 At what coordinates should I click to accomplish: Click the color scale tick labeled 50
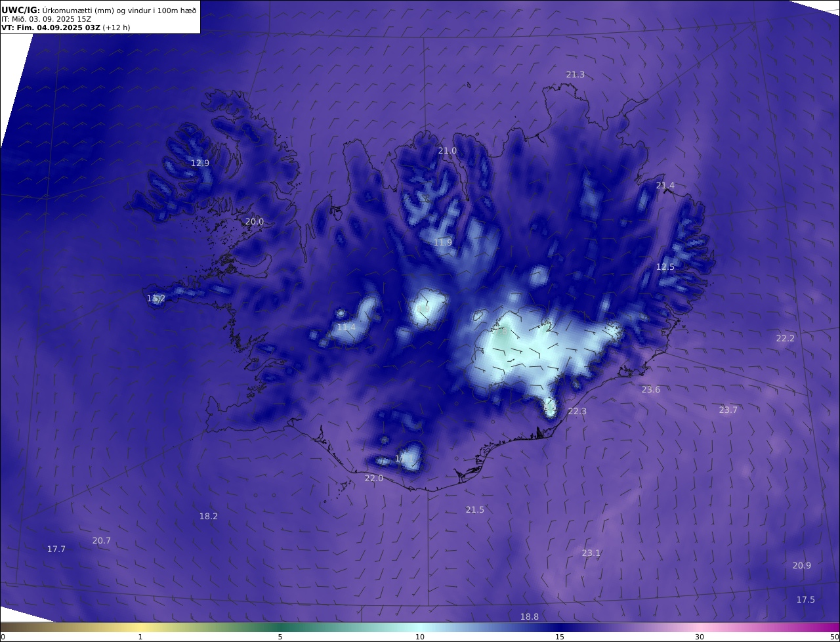point(835,637)
